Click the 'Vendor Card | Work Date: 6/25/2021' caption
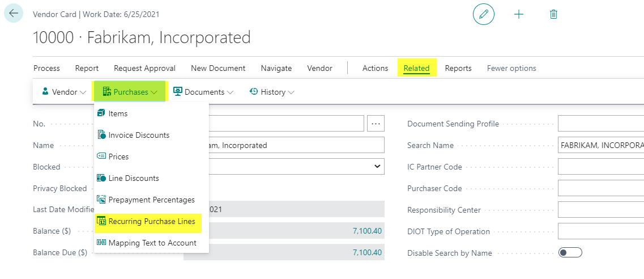The width and height of the screenshot is (644, 279). point(96,14)
